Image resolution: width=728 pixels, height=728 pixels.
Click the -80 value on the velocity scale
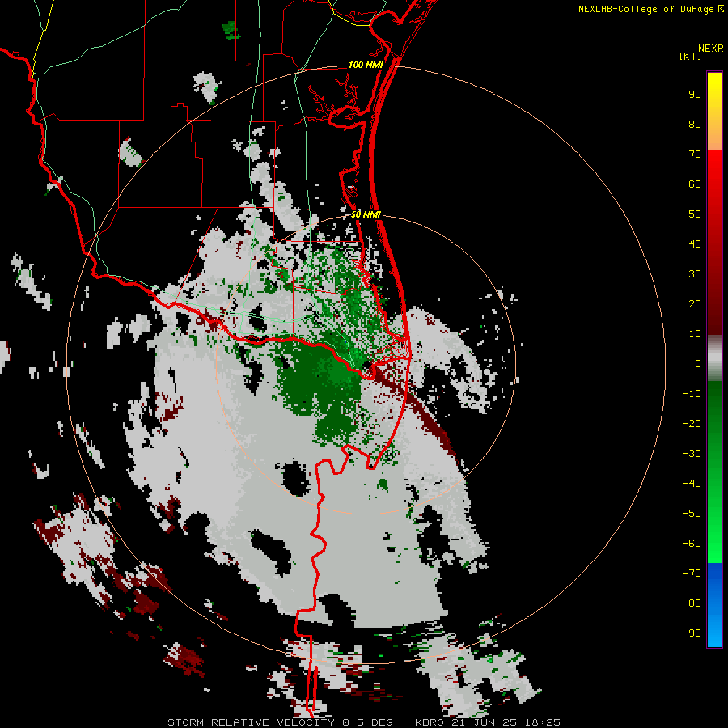pos(692,603)
